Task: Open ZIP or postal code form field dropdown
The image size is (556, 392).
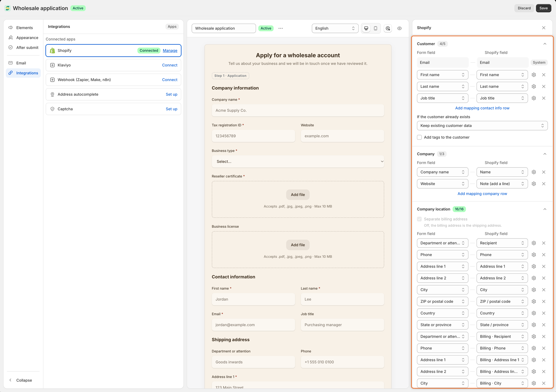Action: pos(442,301)
